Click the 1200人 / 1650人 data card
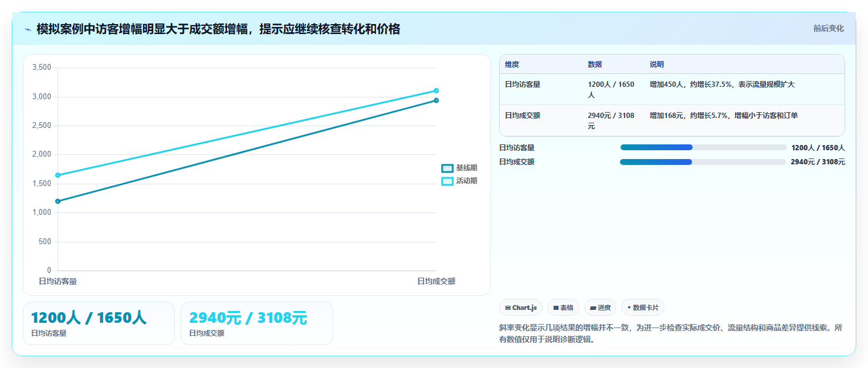This screenshot has height=368, width=868. point(99,323)
